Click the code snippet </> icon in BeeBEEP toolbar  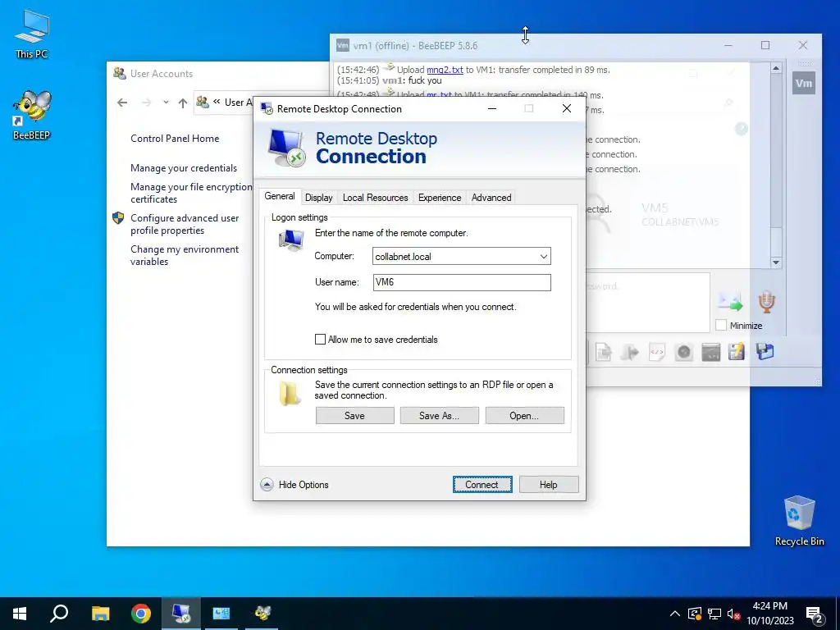(x=657, y=352)
